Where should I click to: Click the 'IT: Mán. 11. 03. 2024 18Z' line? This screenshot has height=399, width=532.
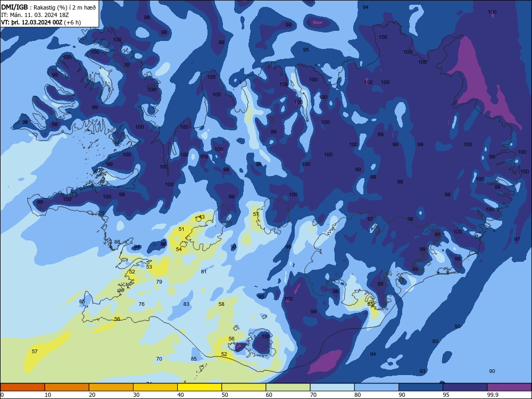35,15
